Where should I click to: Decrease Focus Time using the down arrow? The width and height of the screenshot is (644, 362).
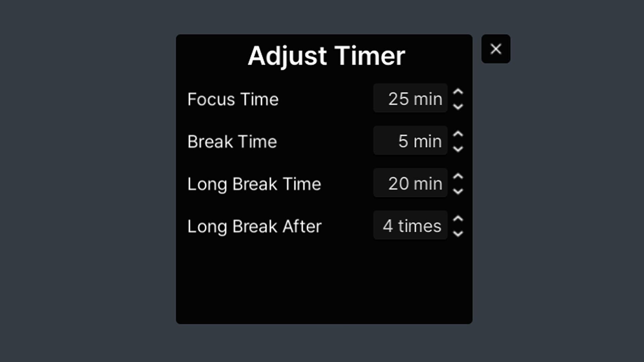click(x=458, y=106)
